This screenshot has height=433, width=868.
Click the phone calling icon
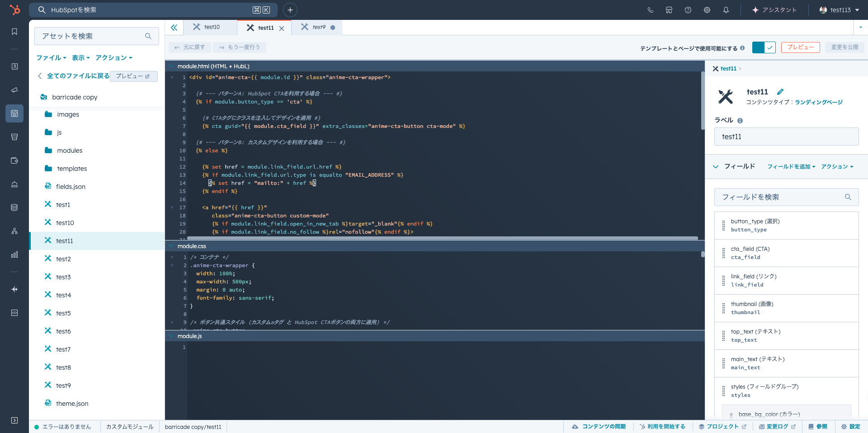point(650,10)
